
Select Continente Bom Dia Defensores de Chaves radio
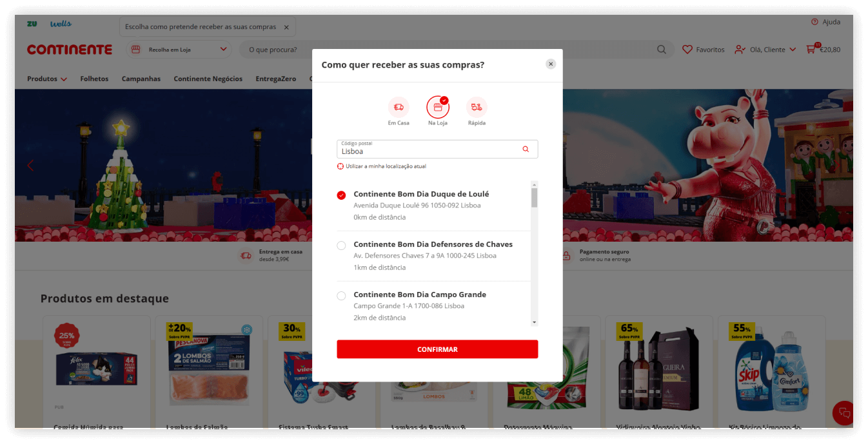pyautogui.click(x=341, y=246)
